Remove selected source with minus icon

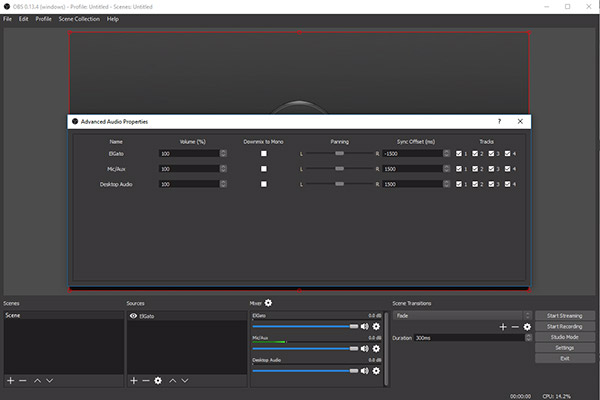[x=145, y=380]
